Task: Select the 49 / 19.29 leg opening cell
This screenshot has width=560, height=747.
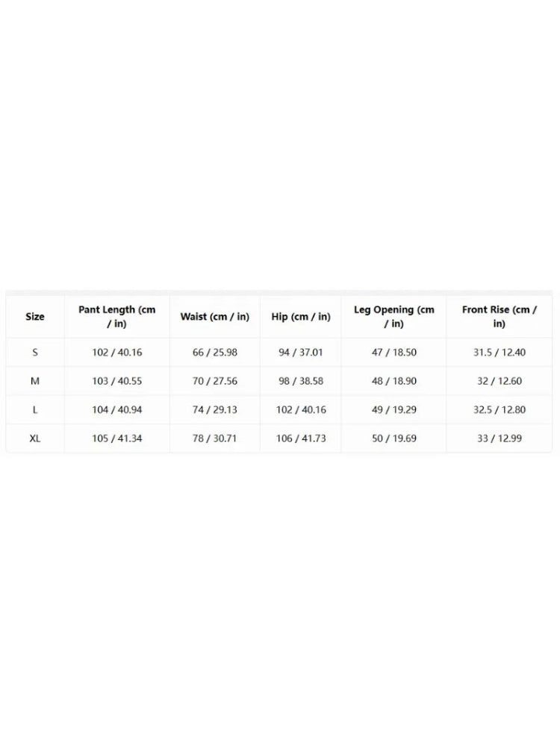Action: coord(393,409)
